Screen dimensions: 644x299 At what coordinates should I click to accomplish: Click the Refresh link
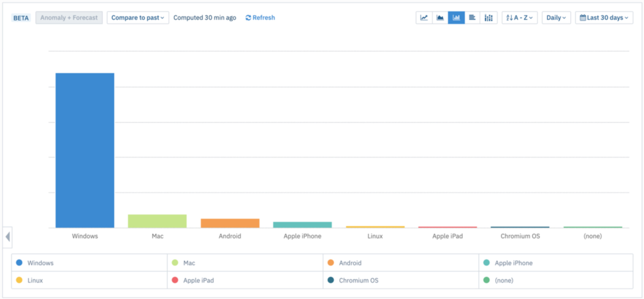click(260, 18)
